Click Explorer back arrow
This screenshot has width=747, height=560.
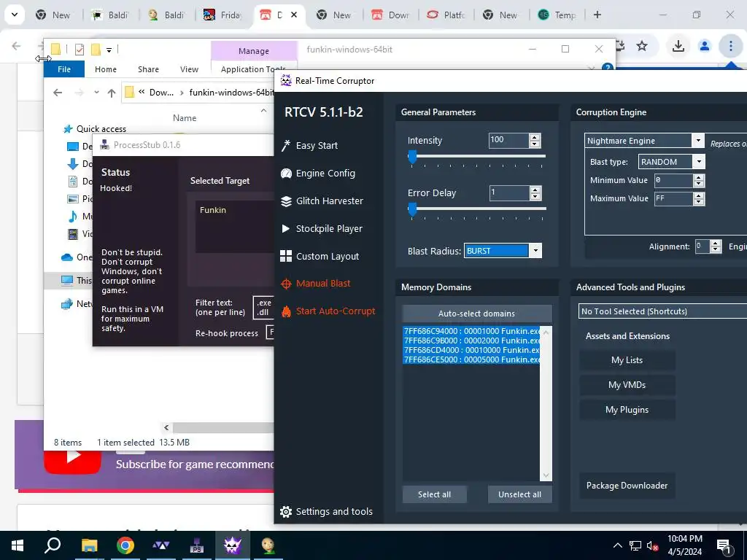[x=58, y=93]
